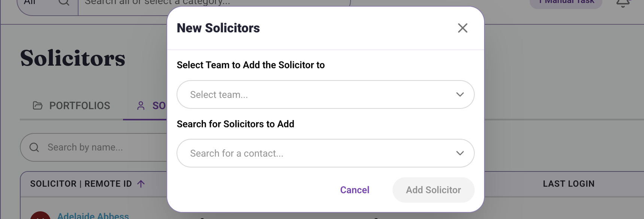Focus the global search all categories field
The image size is (644, 219).
coord(214,4)
